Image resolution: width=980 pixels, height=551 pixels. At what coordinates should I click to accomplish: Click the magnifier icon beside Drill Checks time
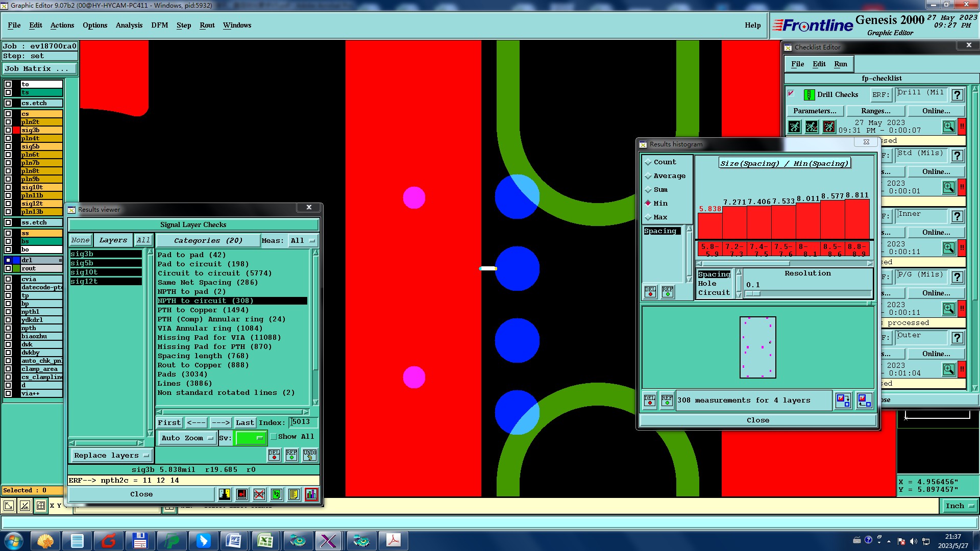pyautogui.click(x=948, y=127)
